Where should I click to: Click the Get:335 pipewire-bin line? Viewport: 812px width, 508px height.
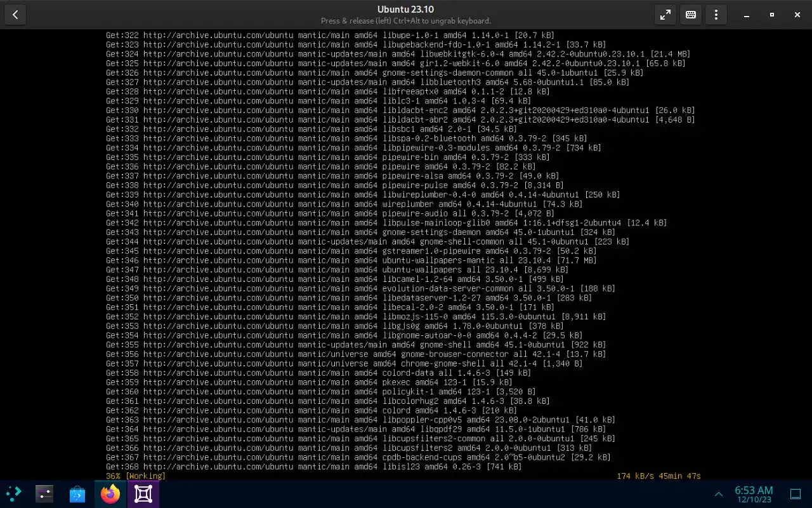click(x=327, y=157)
